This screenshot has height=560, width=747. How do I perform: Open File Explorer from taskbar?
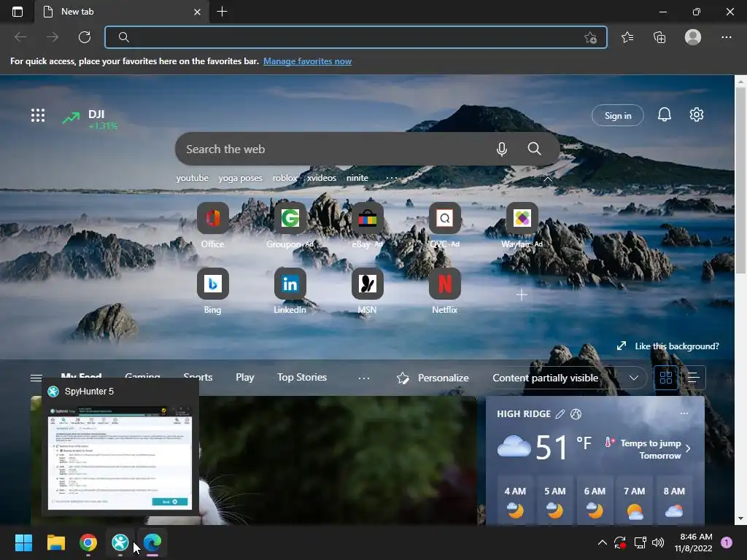(55, 542)
